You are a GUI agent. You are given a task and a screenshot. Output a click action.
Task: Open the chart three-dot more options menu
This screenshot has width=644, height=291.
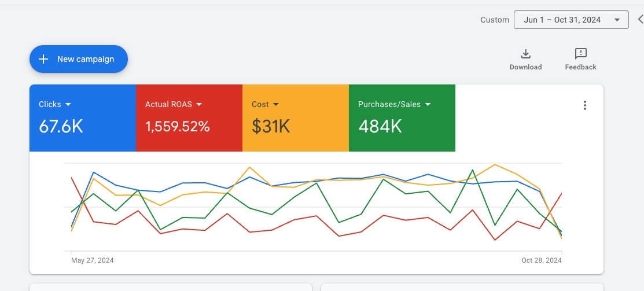[x=585, y=105]
